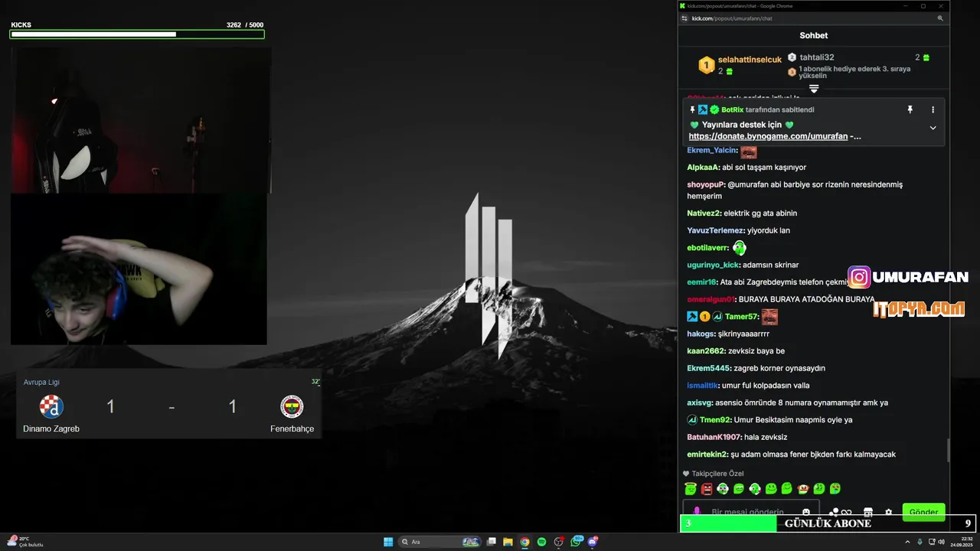Click the halo green emote
Image resolution: width=980 pixels, height=551 pixels.
tap(691, 488)
